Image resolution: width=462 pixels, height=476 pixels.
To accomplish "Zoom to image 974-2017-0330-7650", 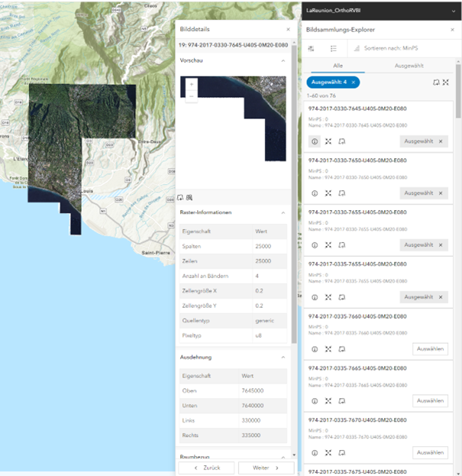I will [x=328, y=193].
